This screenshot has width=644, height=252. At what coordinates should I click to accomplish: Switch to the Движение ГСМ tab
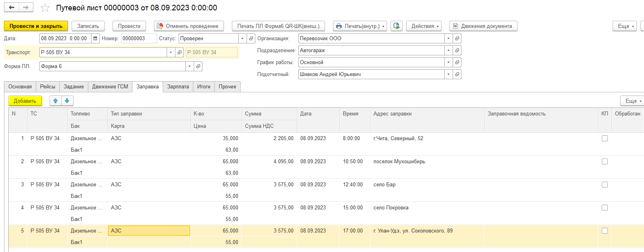click(110, 87)
